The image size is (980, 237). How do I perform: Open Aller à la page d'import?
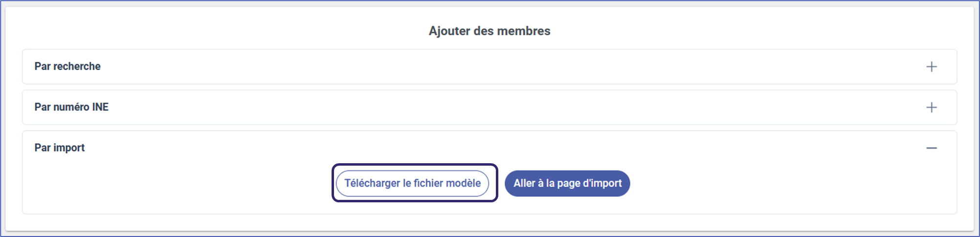[x=567, y=183]
